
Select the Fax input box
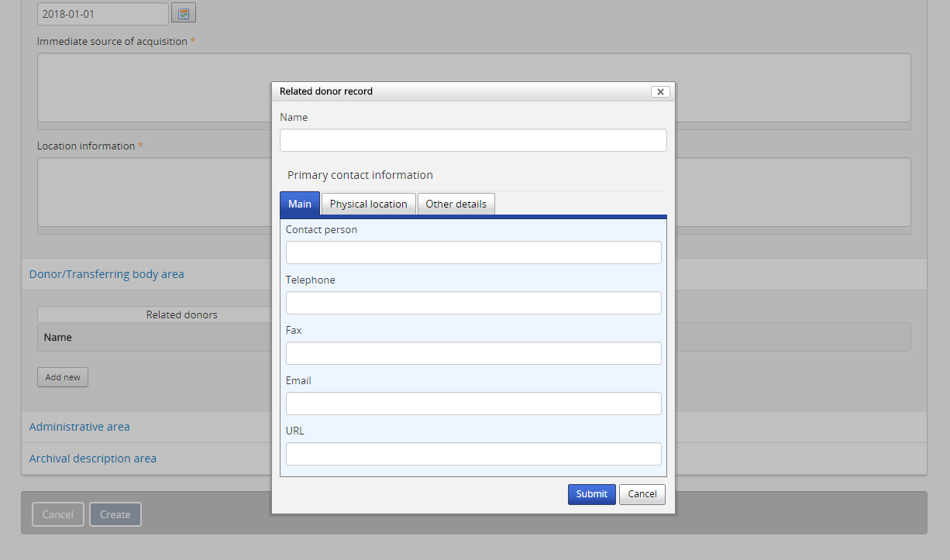pos(473,353)
